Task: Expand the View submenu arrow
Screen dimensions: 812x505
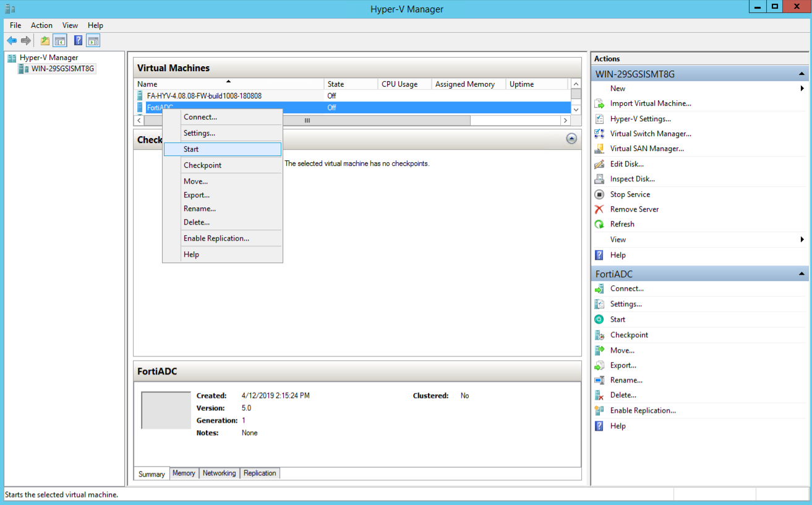Action: tap(802, 240)
